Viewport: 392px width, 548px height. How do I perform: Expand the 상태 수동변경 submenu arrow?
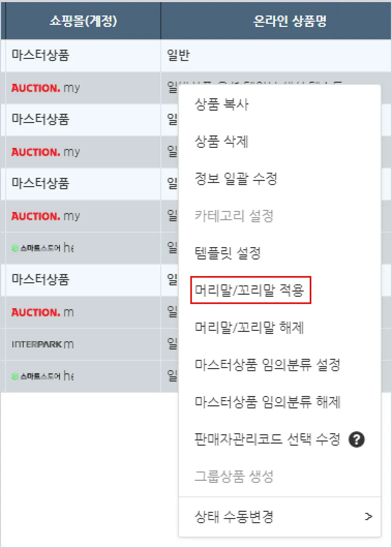click(x=368, y=516)
